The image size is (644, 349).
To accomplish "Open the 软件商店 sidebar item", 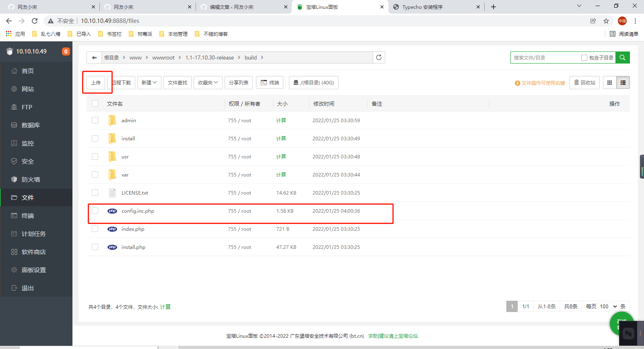I will tap(34, 252).
